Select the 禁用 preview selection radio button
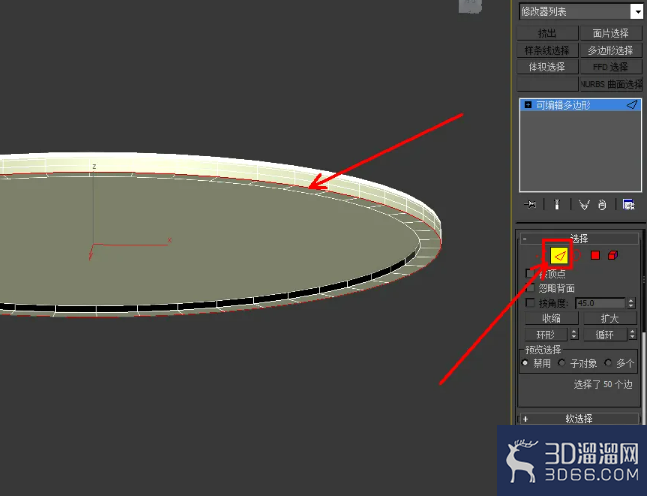Image resolution: width=647 pixels, height=496 pixels. tap(525, 363)
